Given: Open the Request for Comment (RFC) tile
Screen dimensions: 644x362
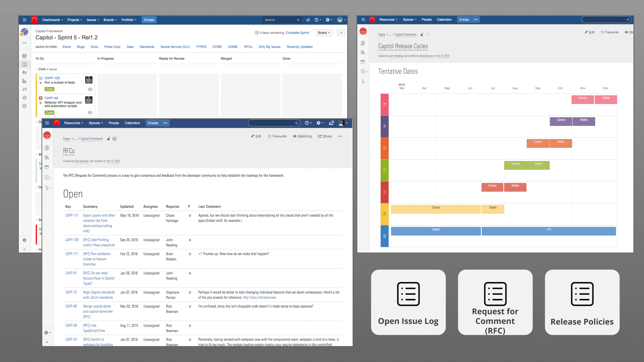Looking at the screenshot, I should [x=495, y=302].
